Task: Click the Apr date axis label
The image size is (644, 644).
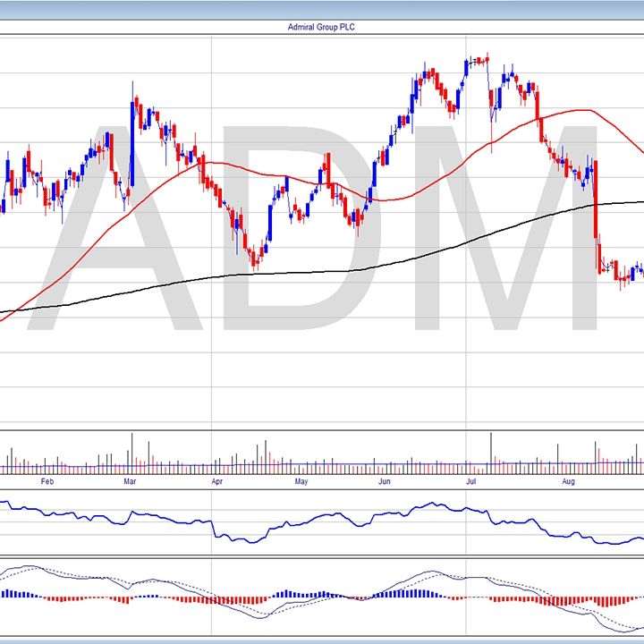Action: pyautogui.click(x=216, y=481)
